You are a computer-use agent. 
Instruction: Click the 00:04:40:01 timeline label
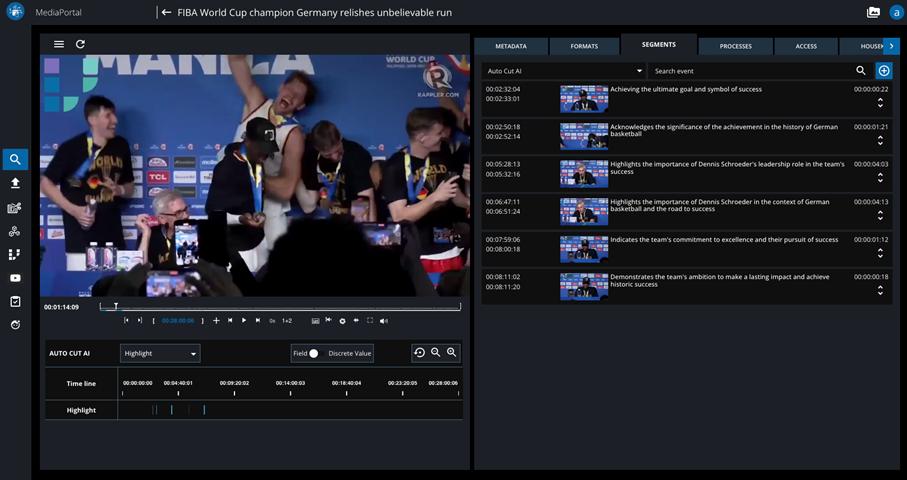tap(178, 383)
